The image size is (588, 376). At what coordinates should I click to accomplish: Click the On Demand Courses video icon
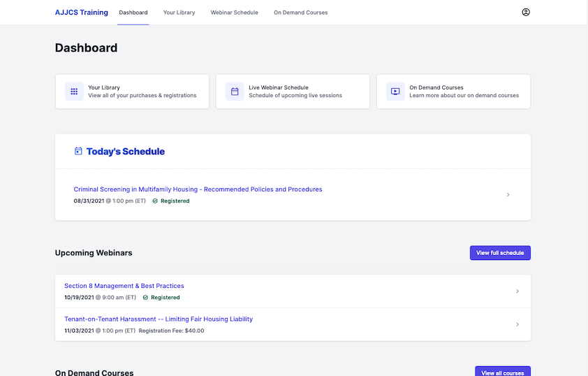click(395, 92)
